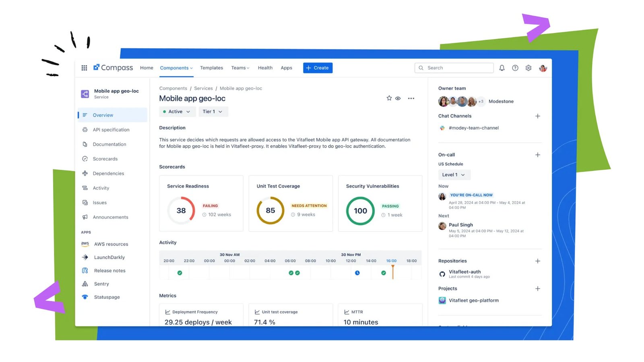Open the LaunchDarkly integration
Viewport: 644px width, 362px height.
(x=109, y=257)
